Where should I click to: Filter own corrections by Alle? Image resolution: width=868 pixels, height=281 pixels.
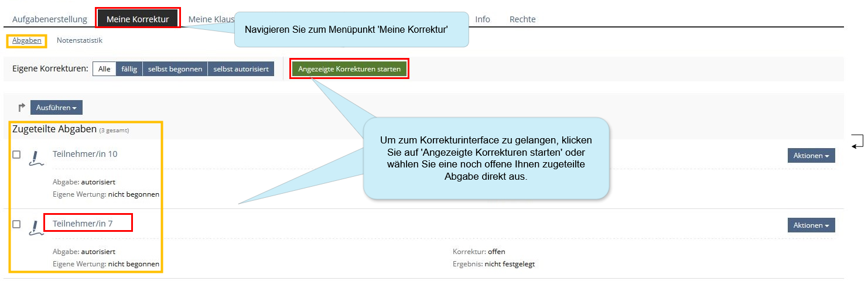[104, 69]
